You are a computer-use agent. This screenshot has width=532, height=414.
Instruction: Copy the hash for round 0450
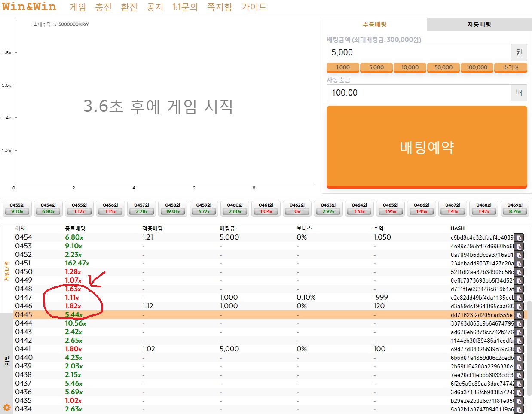pyautogui.click(x=519, y=272)
